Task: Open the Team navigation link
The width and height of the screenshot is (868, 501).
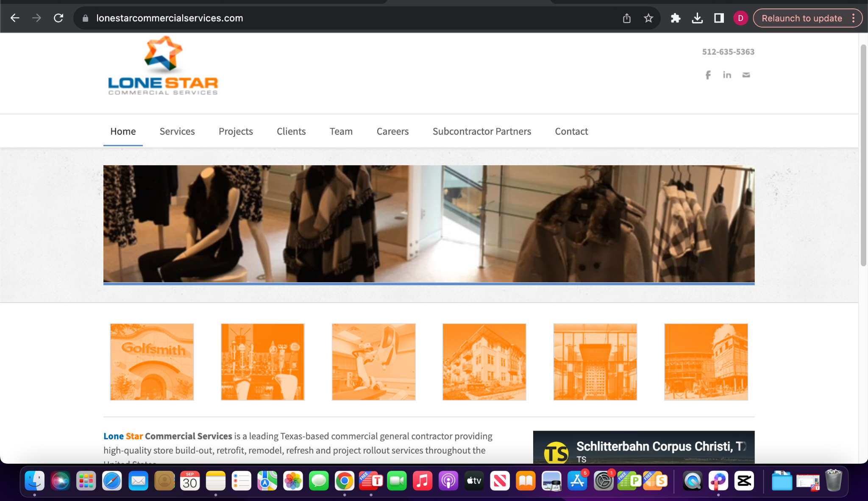Action: [341, 131]
